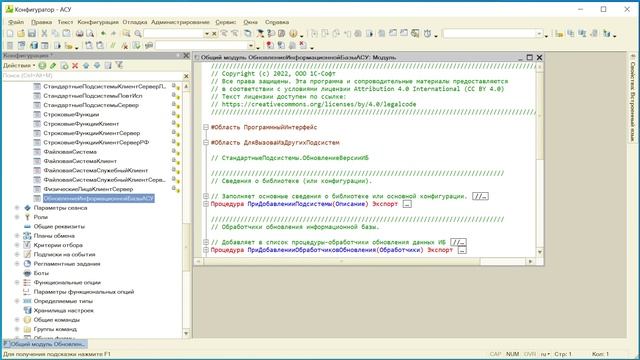Open the Администрирование menu

(x=180, y=22)
